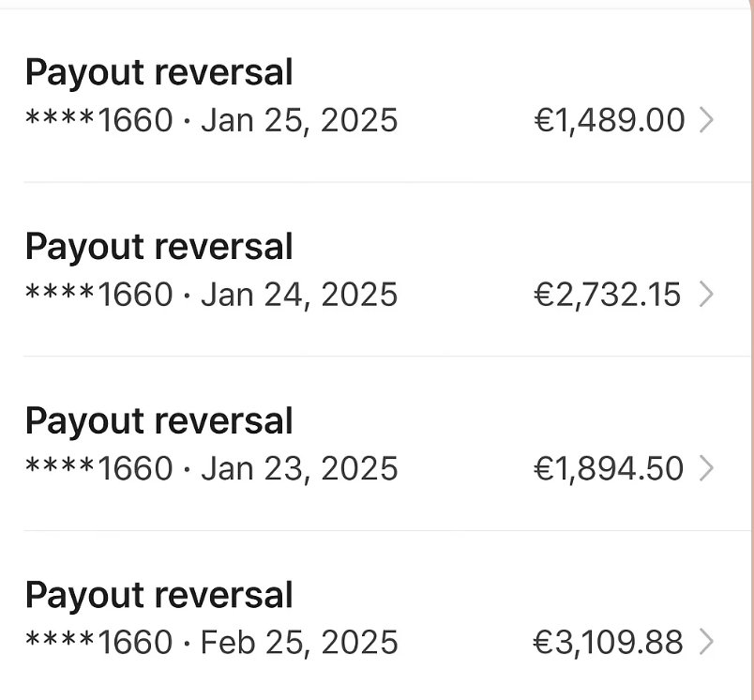Click chevron arrow beside €1,894.50
This screenshot has height=700, width=754.
coord(707,468)
